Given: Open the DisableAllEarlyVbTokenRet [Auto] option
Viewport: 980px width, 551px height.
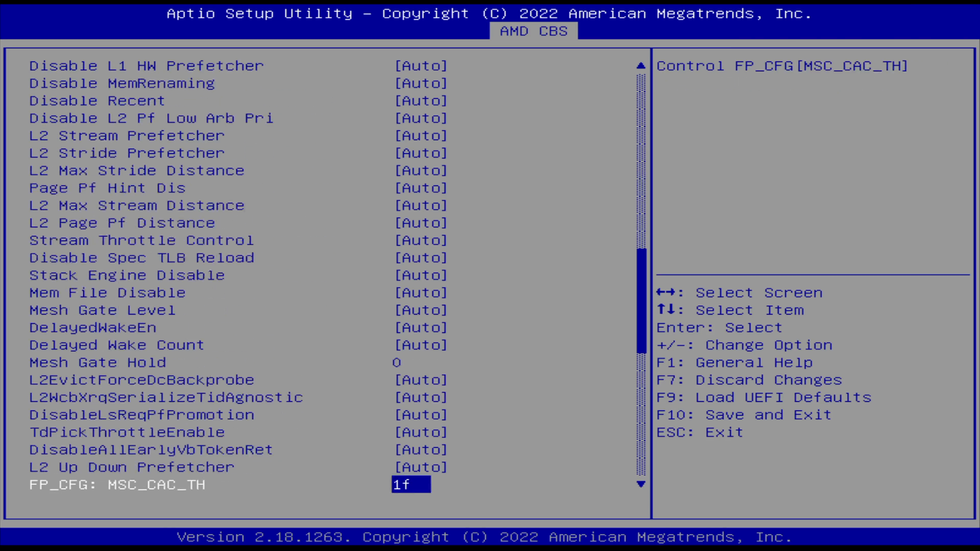Looking at the screenshot, I should pos(421,450).
